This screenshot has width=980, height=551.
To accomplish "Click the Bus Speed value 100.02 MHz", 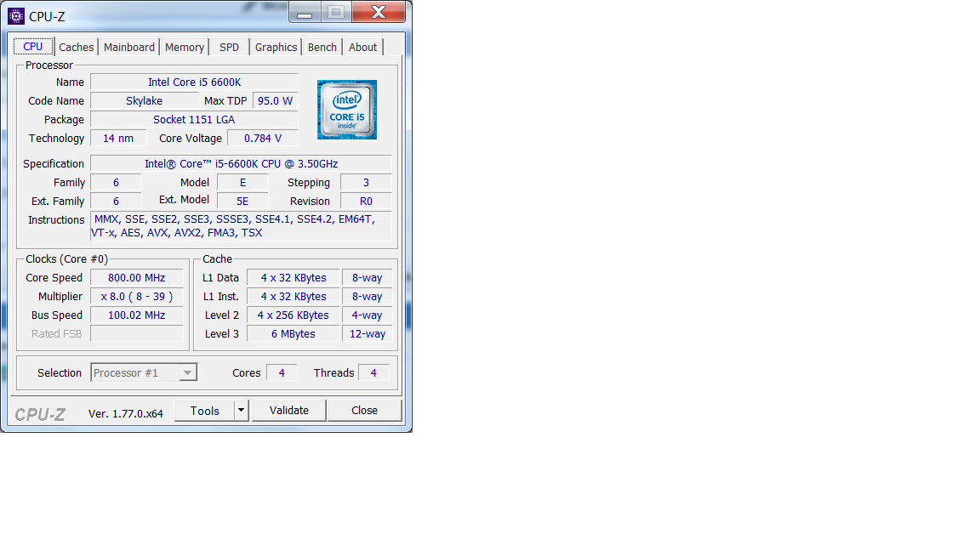I will pyautogui.click(x=137, y=315).
